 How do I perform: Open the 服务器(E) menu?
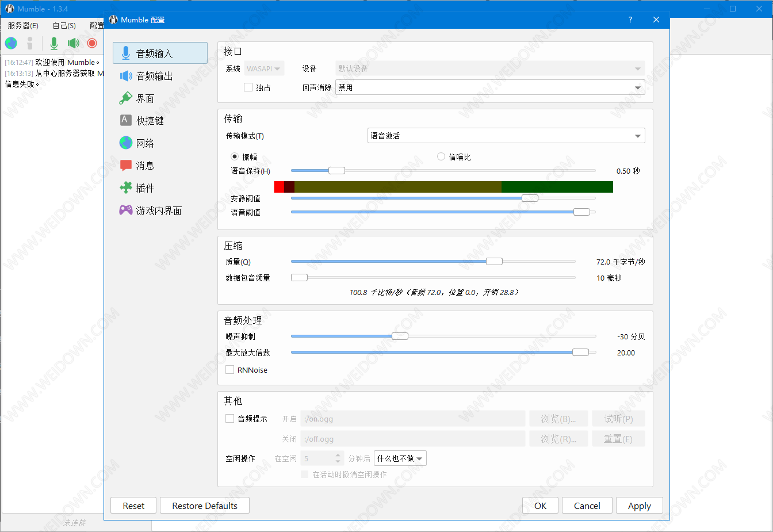click(23, 26)
